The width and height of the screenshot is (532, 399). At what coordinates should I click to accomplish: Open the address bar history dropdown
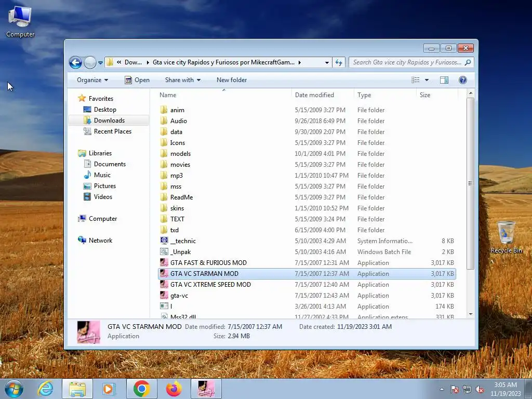click(x=327, y=62)
